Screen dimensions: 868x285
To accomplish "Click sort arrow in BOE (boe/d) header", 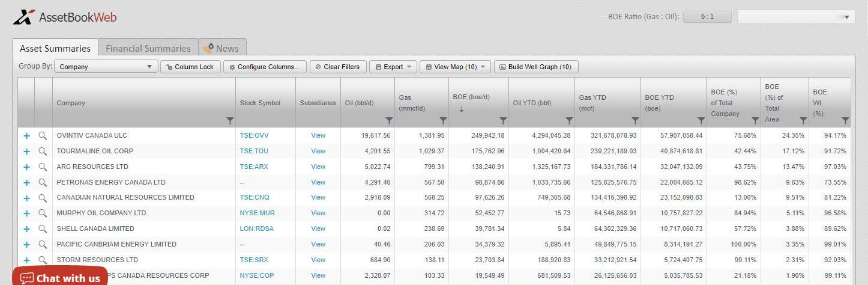I will [462, 109].
